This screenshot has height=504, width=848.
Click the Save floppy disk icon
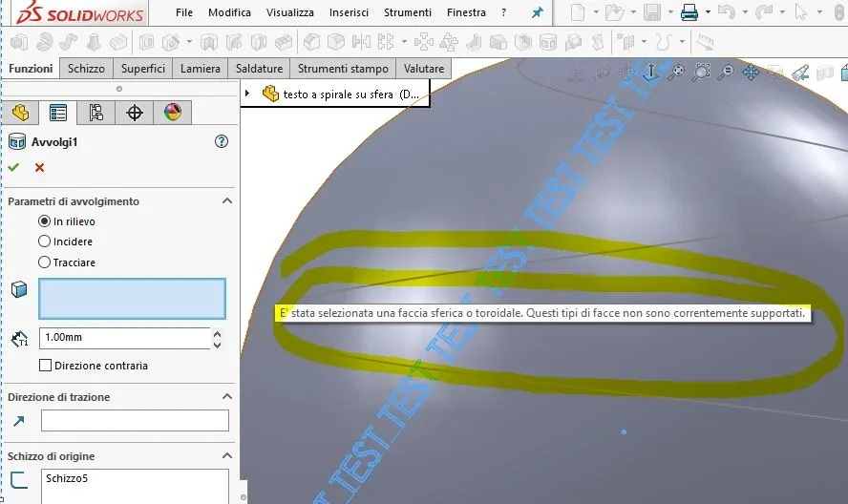click(x=652, y=11)
